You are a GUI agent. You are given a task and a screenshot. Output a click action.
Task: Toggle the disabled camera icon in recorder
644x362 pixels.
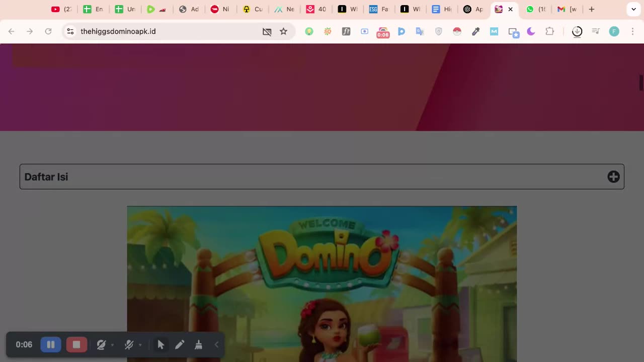pyautogui.click(x=101, y=344)
